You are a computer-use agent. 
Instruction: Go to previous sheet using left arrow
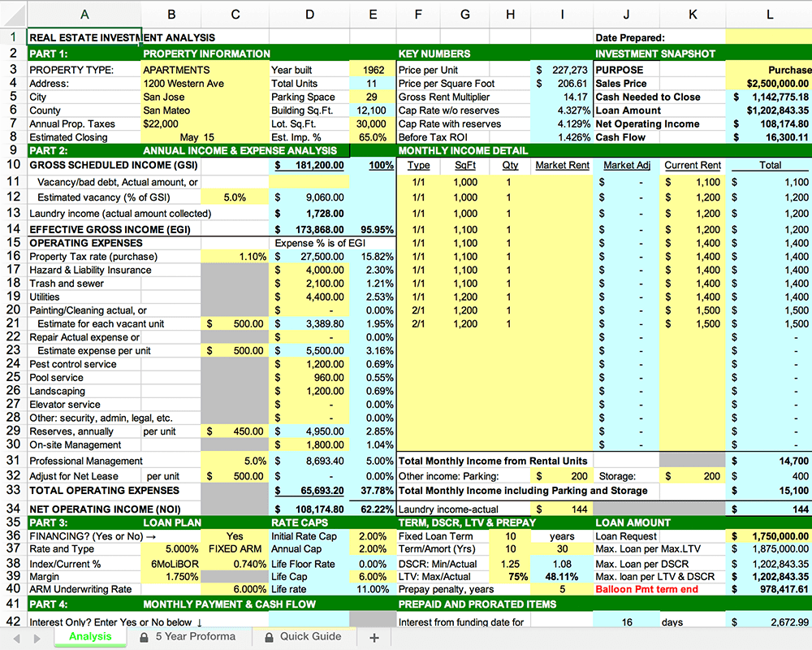click(16, 638)
